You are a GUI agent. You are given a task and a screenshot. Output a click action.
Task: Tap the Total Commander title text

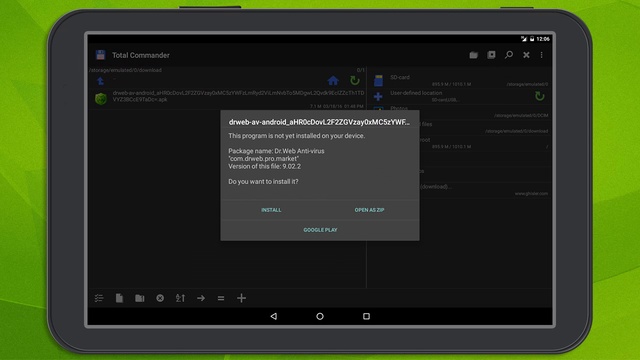pyautogui.click(x=140, y=55)
